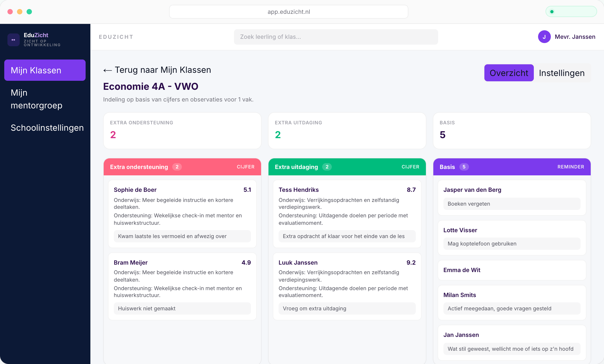604x364 pixels.
Task: Switch to the Instellingen tab
Action: coord(562,73)
